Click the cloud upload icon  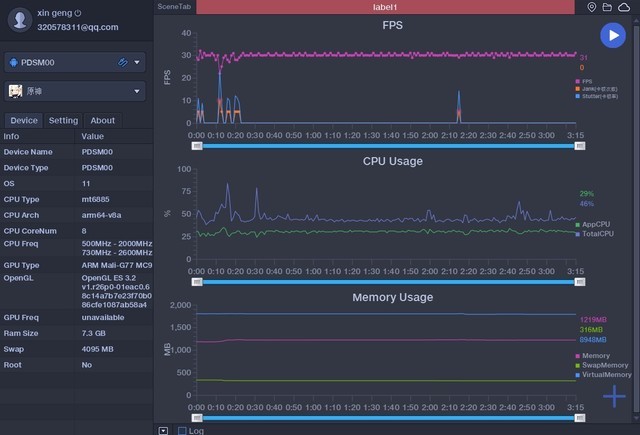(x=624, y=7)
